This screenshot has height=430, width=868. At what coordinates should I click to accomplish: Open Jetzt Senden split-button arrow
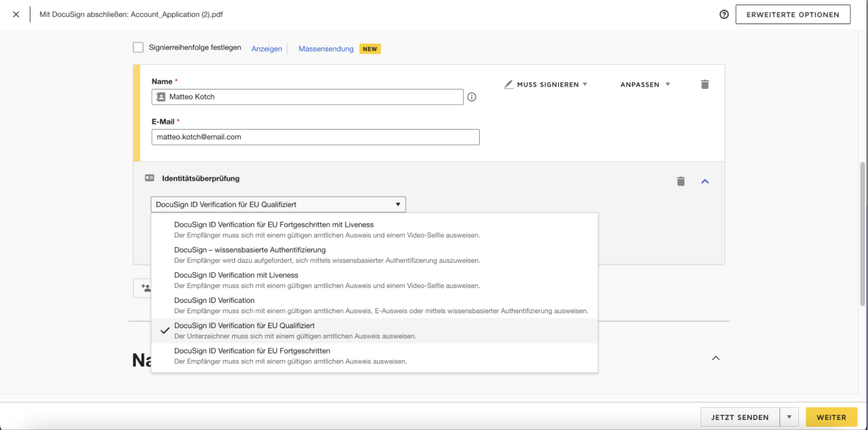[x=789, y=417]
